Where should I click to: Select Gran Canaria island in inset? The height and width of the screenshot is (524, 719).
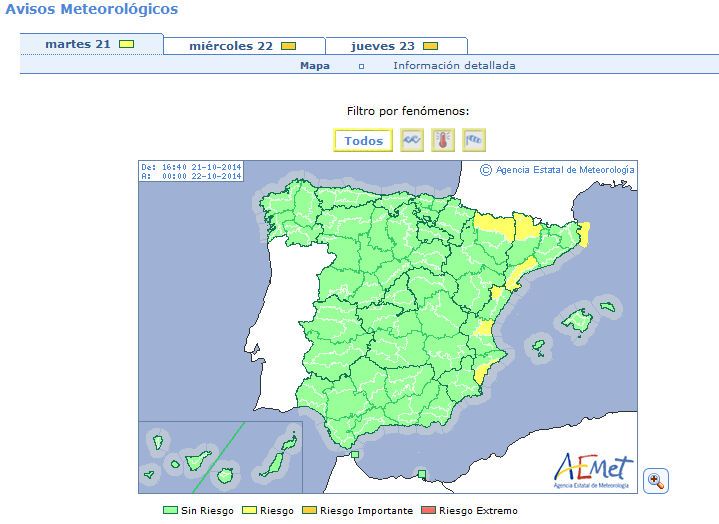[x=226, y=476]
